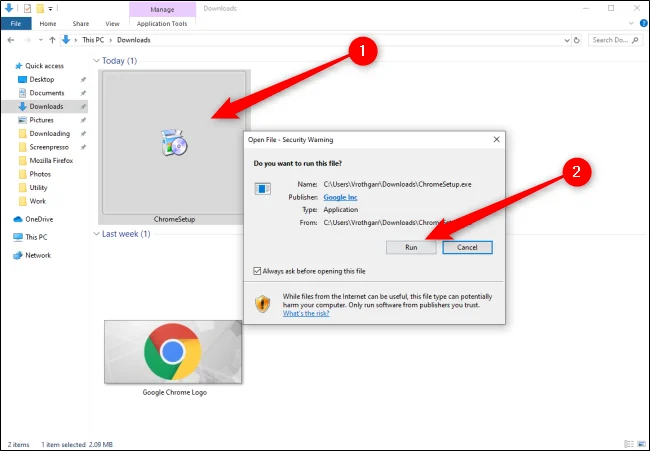Open the ChromeSetup installer file icon
The width and height of the screenshot is (650, 451).
pos(173,145)
